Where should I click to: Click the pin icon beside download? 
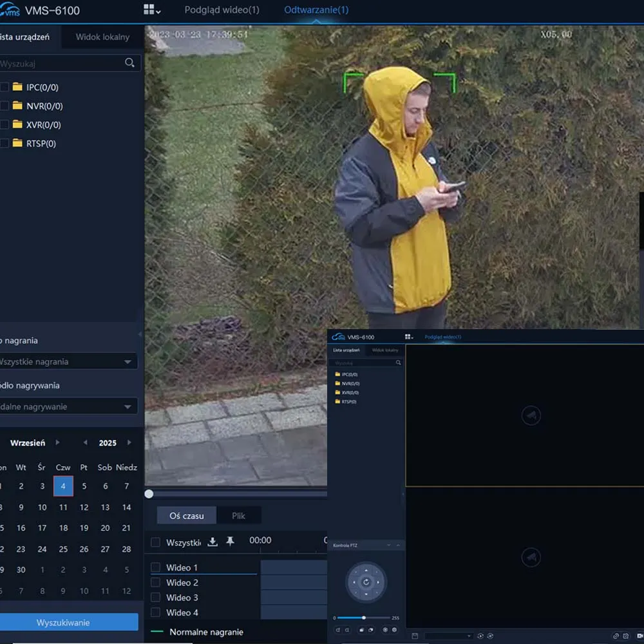tap(230, 542)
